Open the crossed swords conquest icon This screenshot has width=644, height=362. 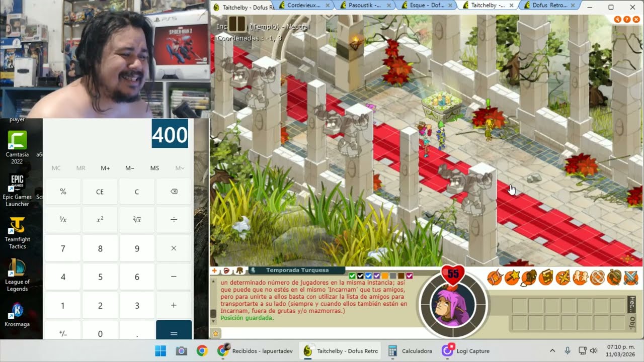click(631, 278)
